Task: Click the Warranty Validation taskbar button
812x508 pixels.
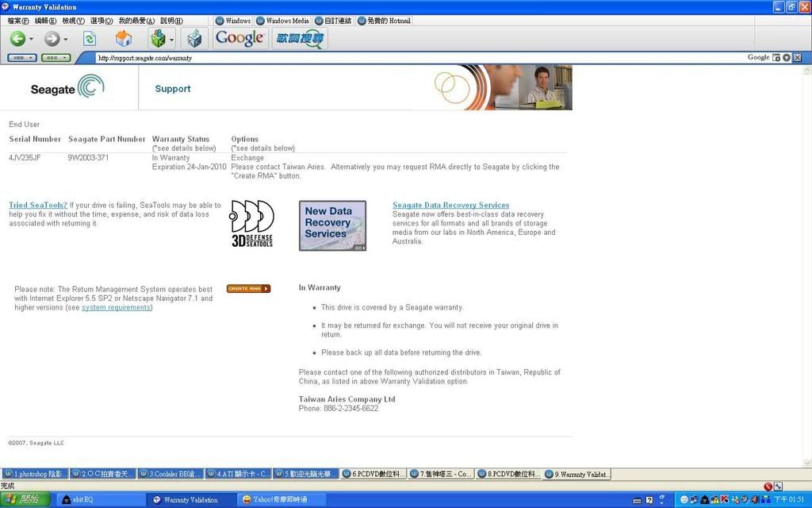Action: [192, 500]
